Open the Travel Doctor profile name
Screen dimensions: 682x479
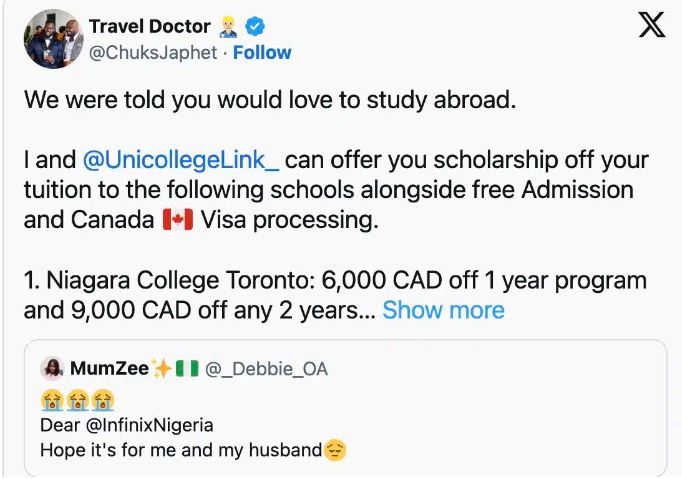pyautogui.click(x=150, y=26)
